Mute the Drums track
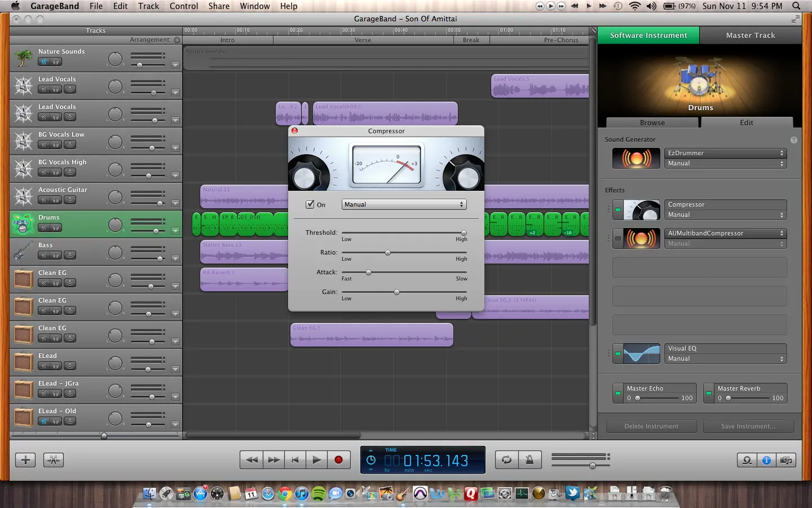 click(x=44, y=227)
